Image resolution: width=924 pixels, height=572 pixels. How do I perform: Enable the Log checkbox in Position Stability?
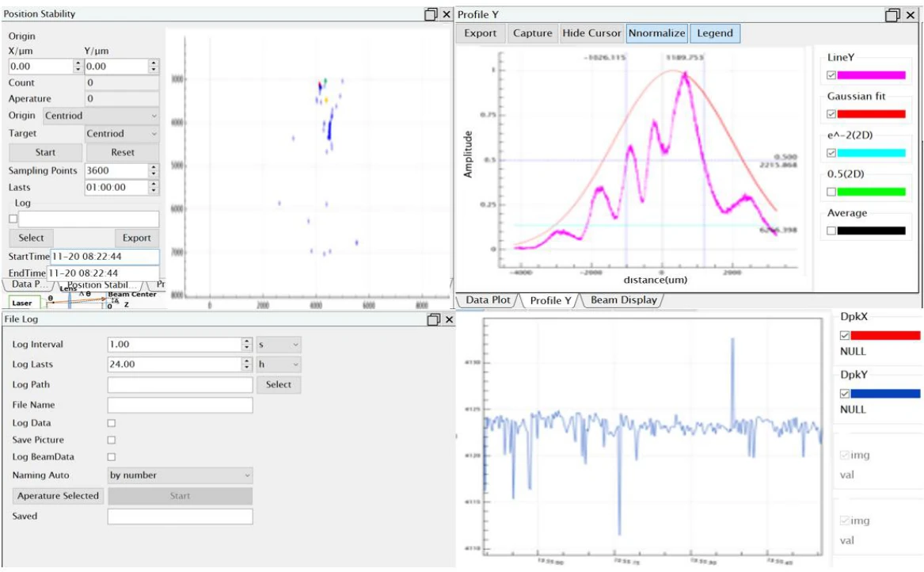click(13, 219)
